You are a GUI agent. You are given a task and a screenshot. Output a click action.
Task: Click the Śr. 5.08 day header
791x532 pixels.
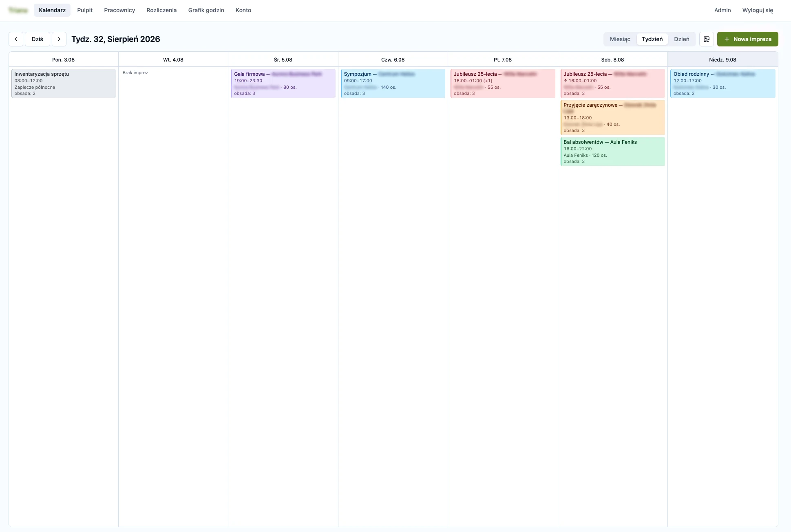tap(283, 59)
